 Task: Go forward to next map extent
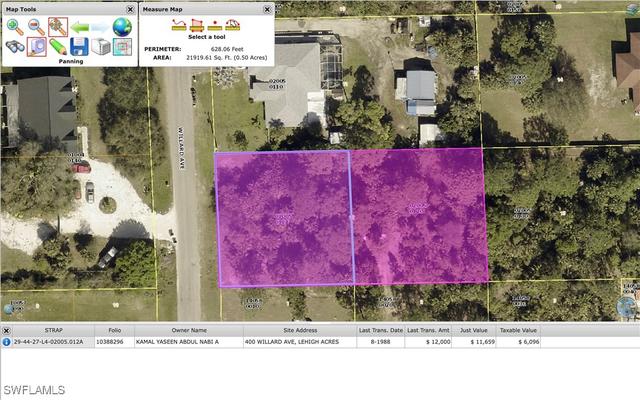[101, 27]
